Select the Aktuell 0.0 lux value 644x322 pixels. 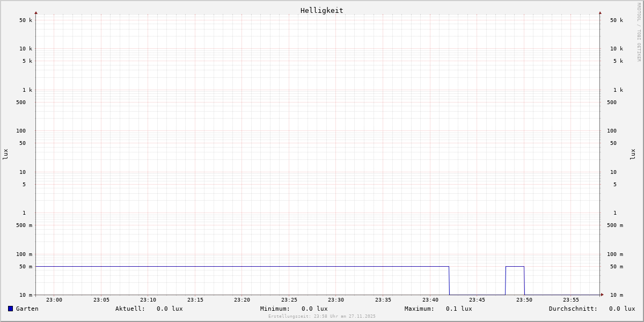pos(170,309)
